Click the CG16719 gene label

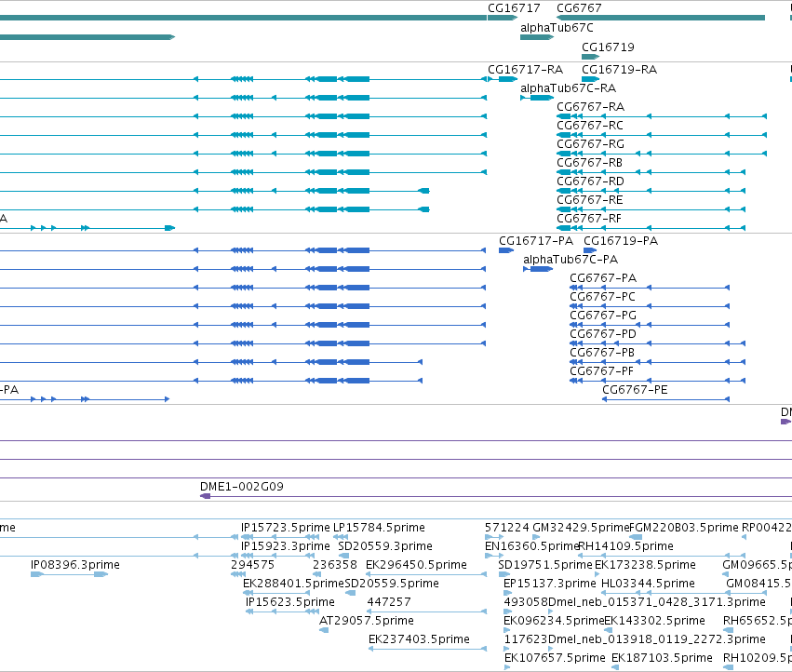coord(608,47)
